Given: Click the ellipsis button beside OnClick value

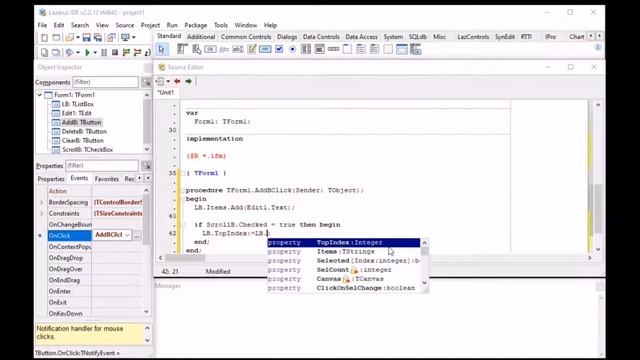Looking at the screenshot, I should coord(137,236).
